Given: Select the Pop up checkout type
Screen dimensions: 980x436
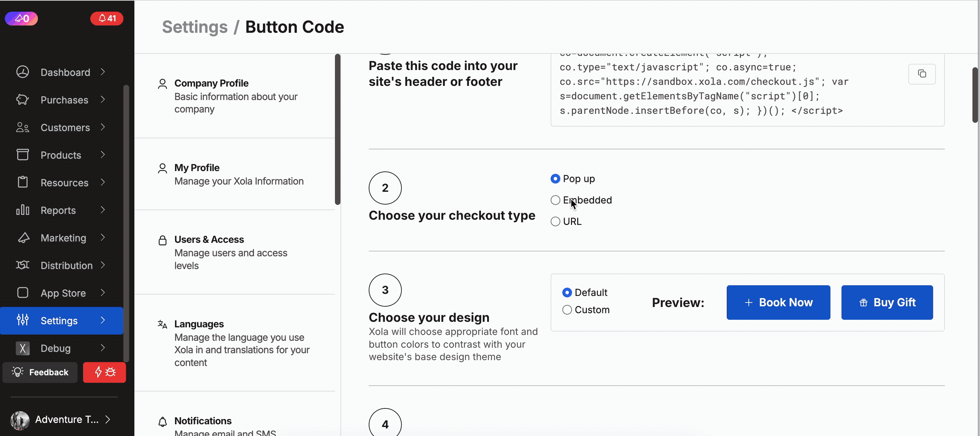Looking at the screenshot, I should [x=555, y=179].
